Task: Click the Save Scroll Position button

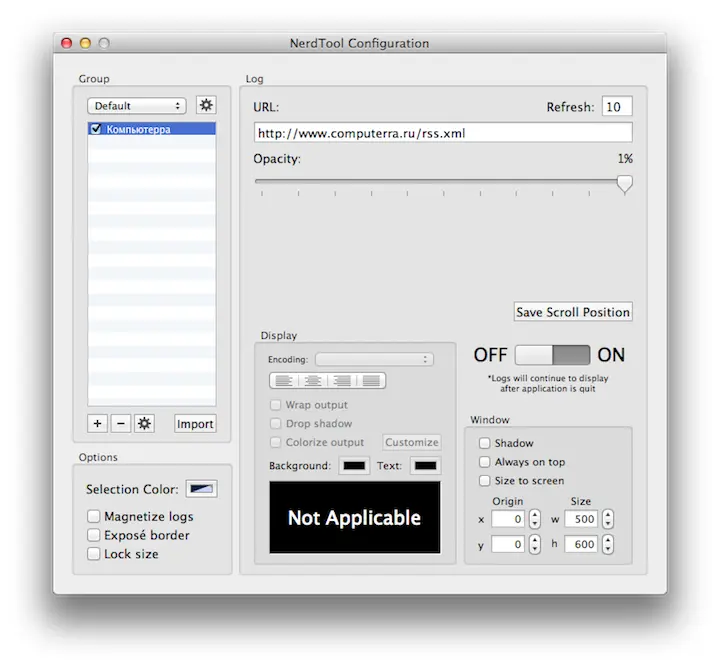Action: (x=573, y=312)
